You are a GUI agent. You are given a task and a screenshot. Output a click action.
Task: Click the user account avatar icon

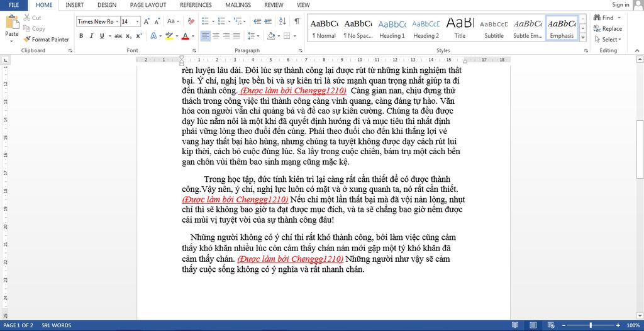pos(638,5)
